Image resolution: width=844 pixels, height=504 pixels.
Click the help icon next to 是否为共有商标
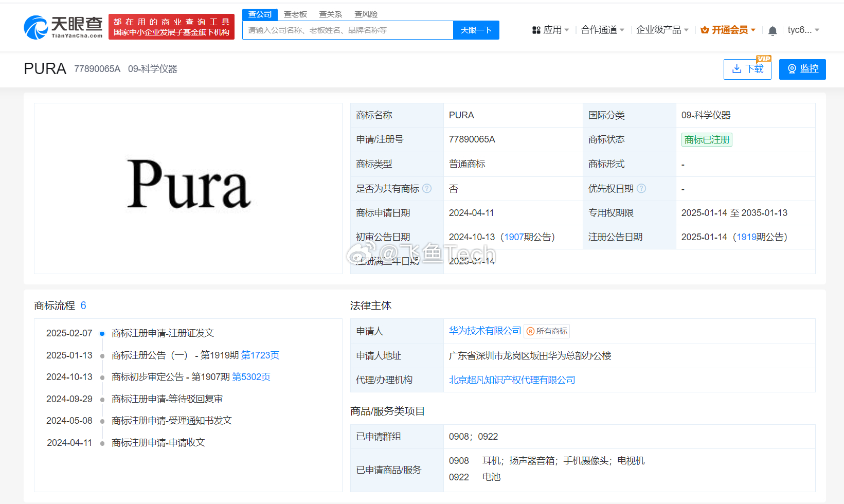(x=427, y=189)
